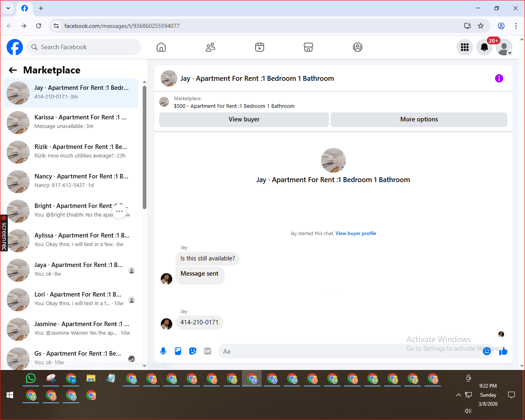Open the Facebook logo home link

point(15,47)
